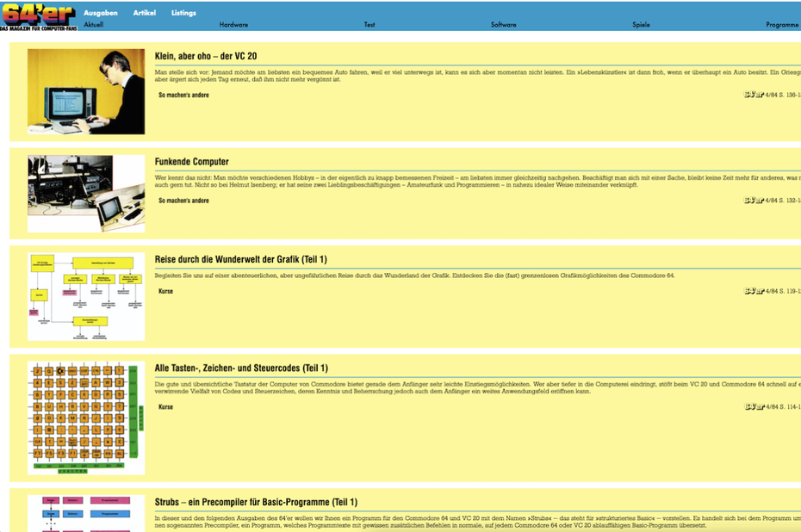Click 'So machen's andere' under the VC 20 article
This screenshot has width=801, height=532.
point(183,96)
